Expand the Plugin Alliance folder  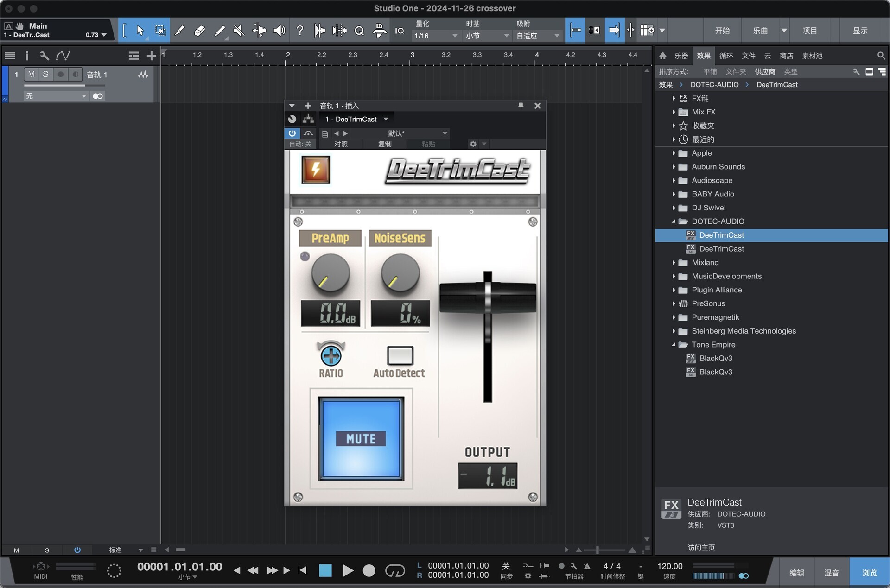pos(674,290)
